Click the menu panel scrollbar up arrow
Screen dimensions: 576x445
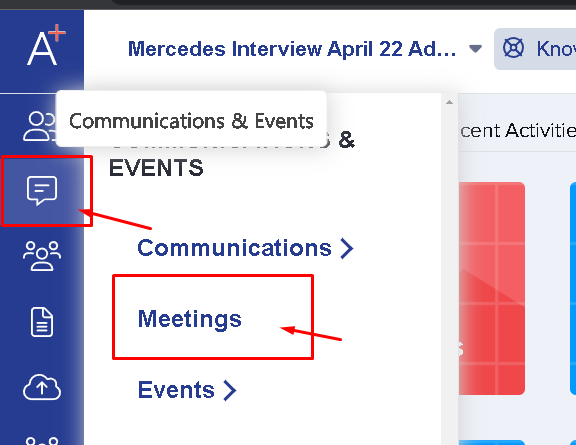pos(449,102)
